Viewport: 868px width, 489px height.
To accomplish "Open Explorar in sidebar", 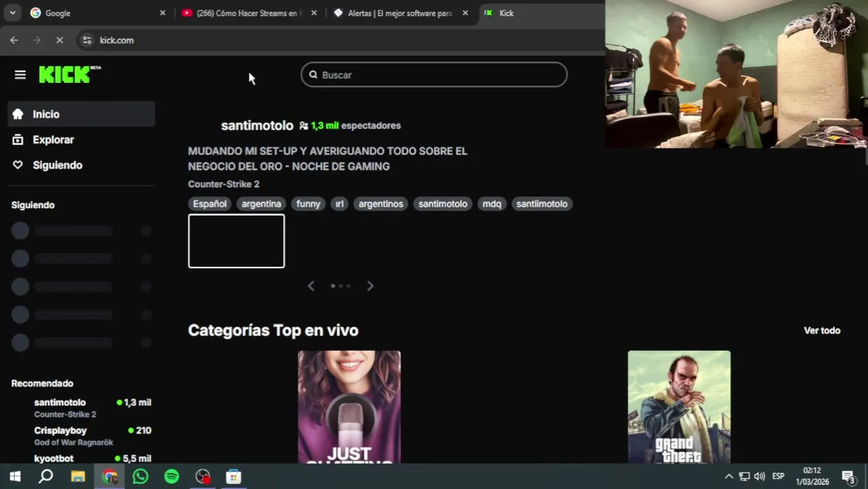I will click(x=82, y=140).
